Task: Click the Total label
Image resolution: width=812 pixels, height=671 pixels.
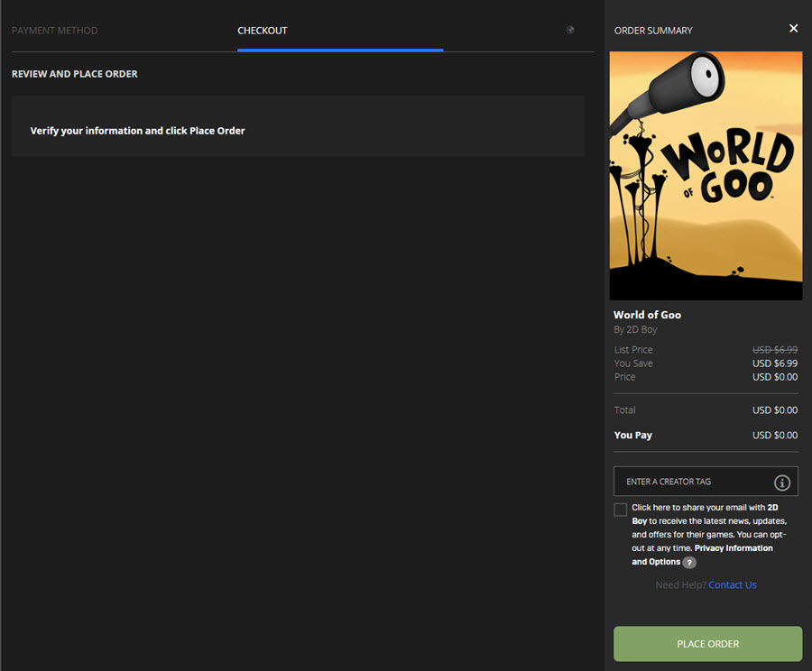Action: pos(624,410)
